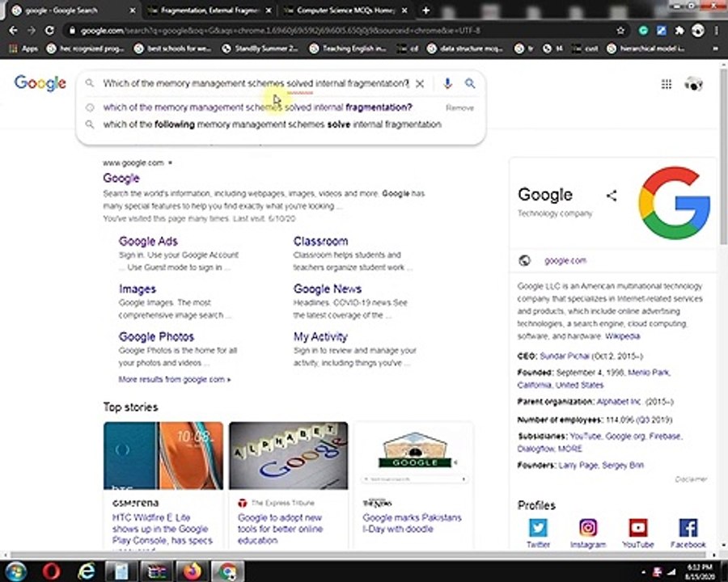Click the green Grammarly extension icon
This screenshot has width=728, height=582.
pos(643,31)
